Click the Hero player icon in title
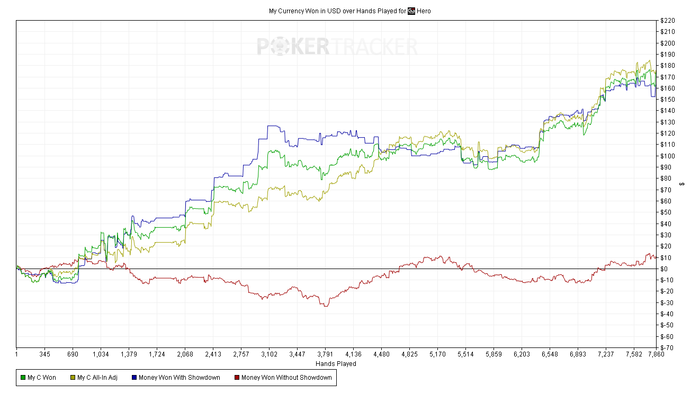The image size is (700, 393). pyautogui.click(x=411, y=11)
